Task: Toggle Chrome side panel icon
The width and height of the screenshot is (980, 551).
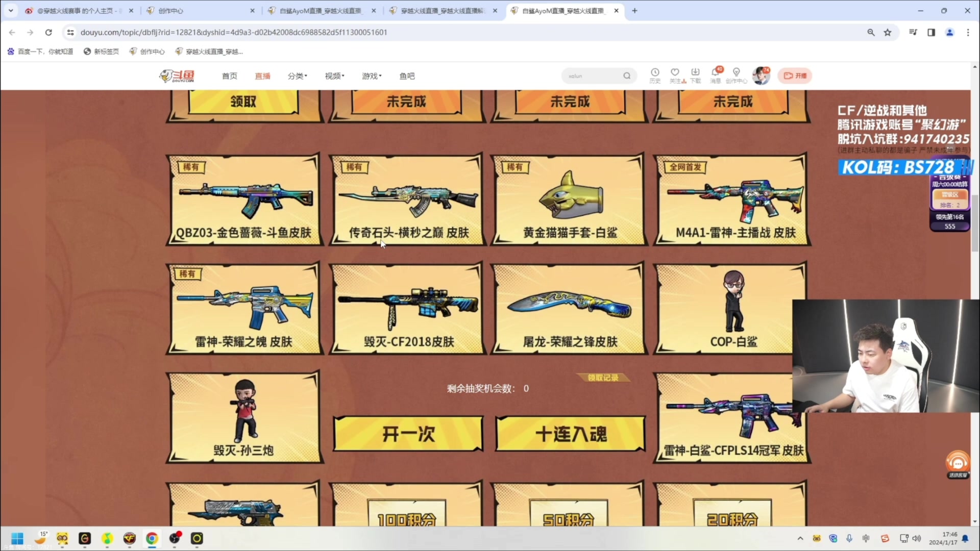Action: [931, 32]
